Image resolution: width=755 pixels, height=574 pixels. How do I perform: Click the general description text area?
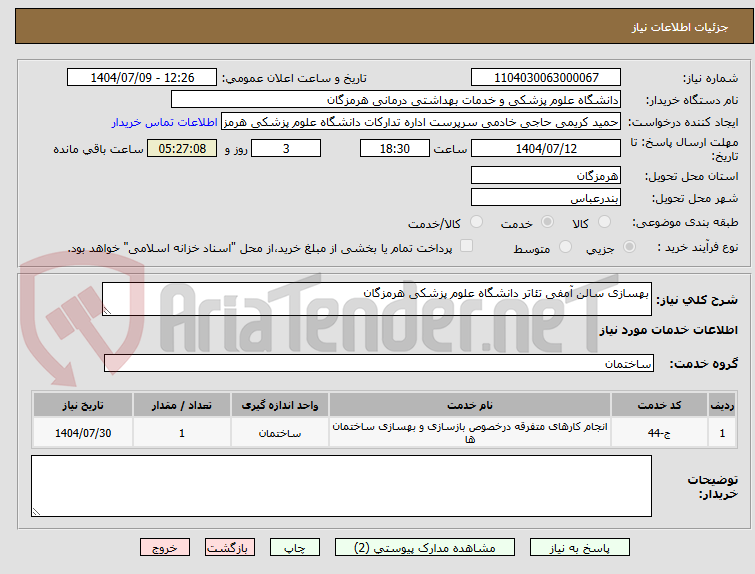377,299
